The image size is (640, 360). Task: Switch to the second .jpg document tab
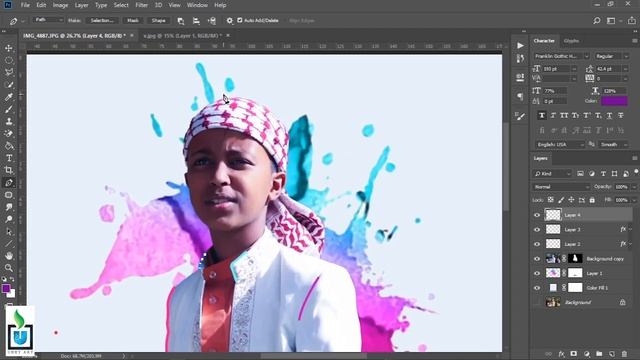(183, 36)
